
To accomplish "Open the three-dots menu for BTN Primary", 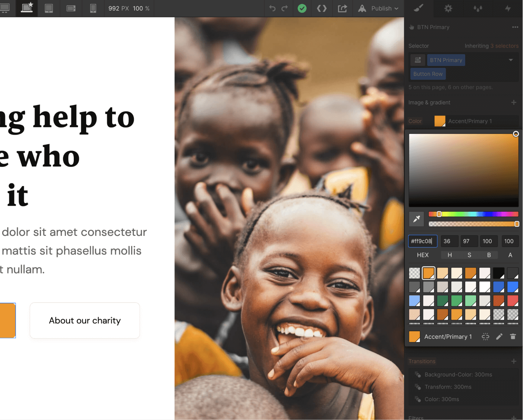I will click(x=515, y=27).
